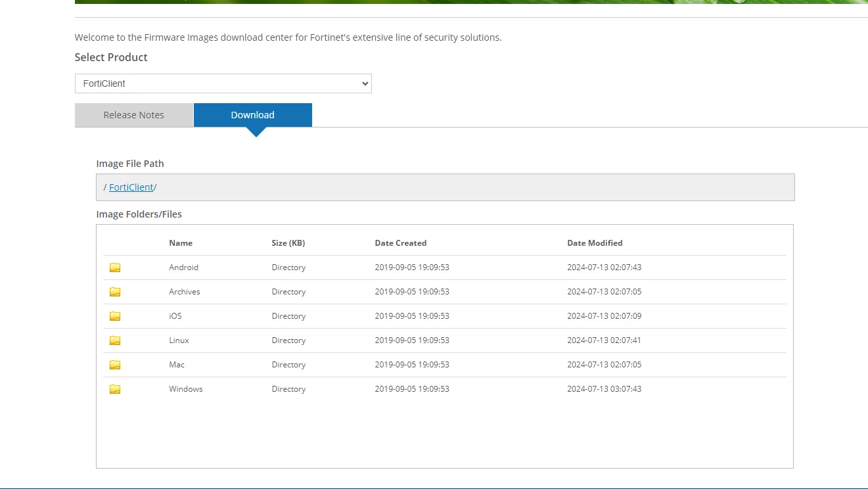The image size is (868, 489).
Task: Open the Android folder icon
Action: [115, 268]
